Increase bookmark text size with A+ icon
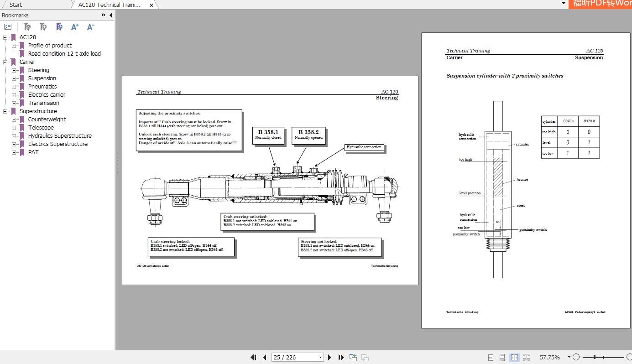The image size is (632, 364). pyautogui.click(x=74, y=27)
